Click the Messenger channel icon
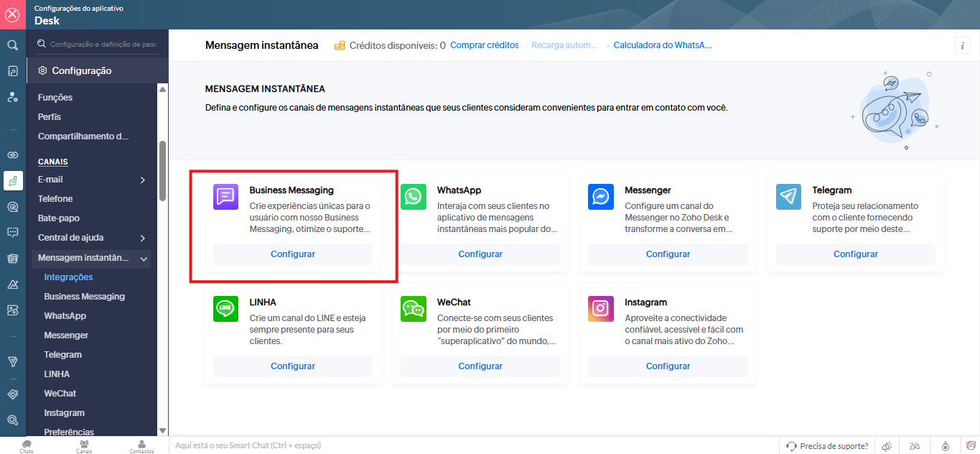980x454 pixels. click(600, 197)
